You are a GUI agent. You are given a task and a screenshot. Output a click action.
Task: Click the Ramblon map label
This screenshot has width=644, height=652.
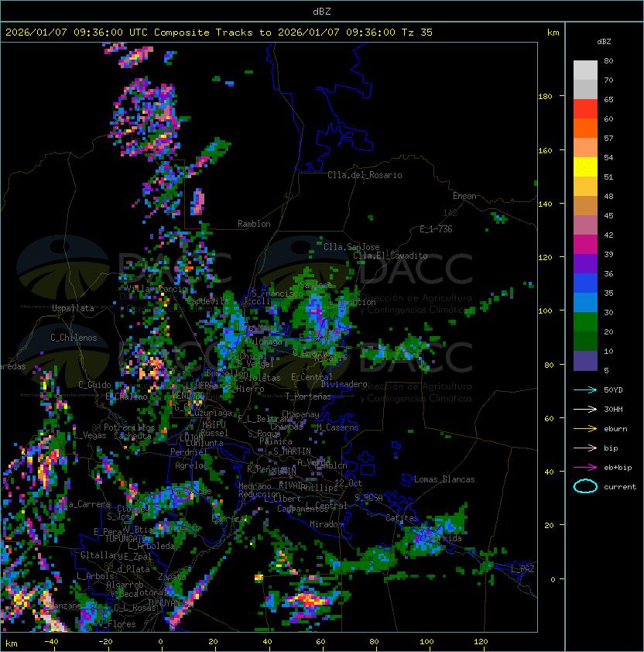click(x=254, y=224)
